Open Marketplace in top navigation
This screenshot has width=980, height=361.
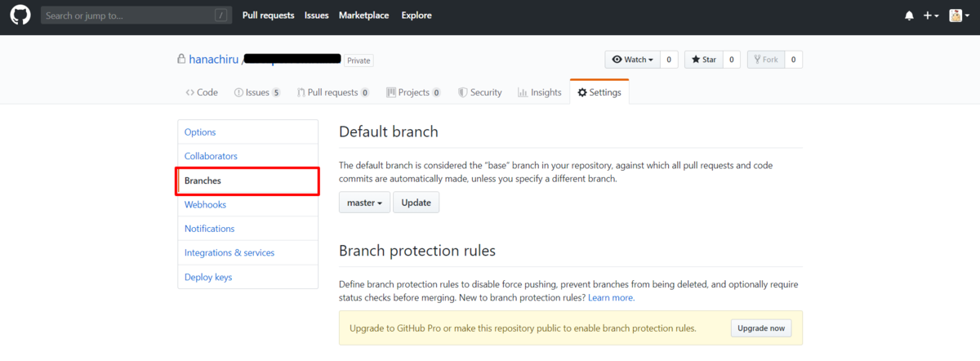coord(364,16)
